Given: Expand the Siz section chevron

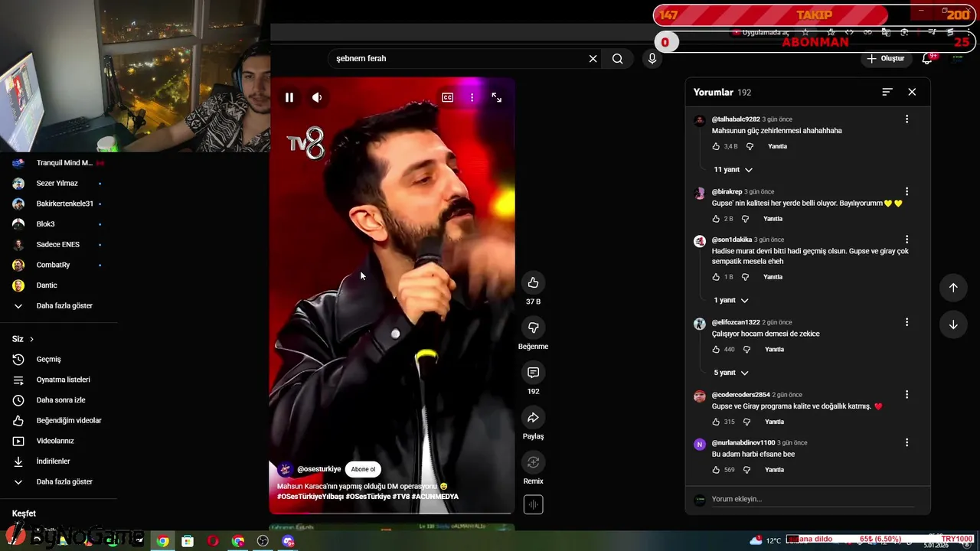Looking at the screenshot, I should (31, 339).
